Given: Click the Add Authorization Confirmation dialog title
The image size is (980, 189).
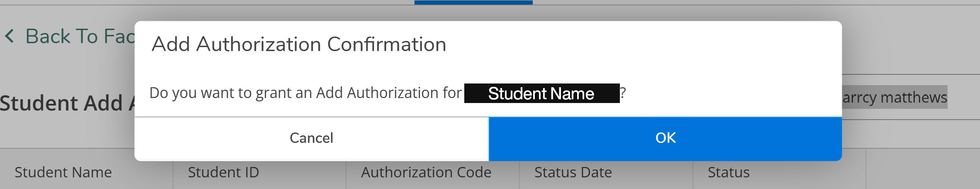Looking at the screenshot, I should (x=299, y=44).
